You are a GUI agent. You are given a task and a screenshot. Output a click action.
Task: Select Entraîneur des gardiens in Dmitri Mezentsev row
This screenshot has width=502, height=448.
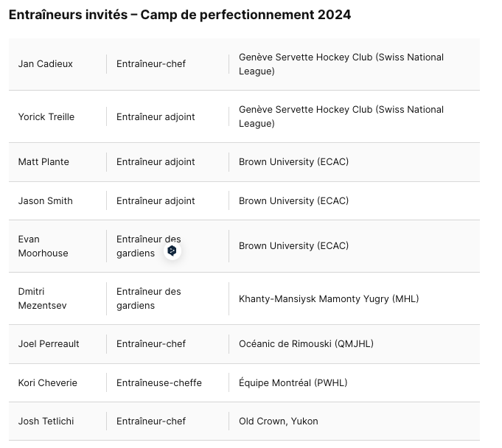(x=149, y=298)
